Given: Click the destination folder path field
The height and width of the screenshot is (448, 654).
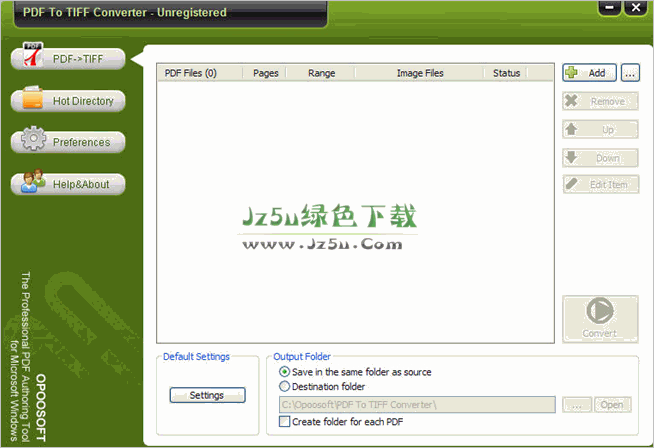Looking at the screenshot, I should click(417, 405).
